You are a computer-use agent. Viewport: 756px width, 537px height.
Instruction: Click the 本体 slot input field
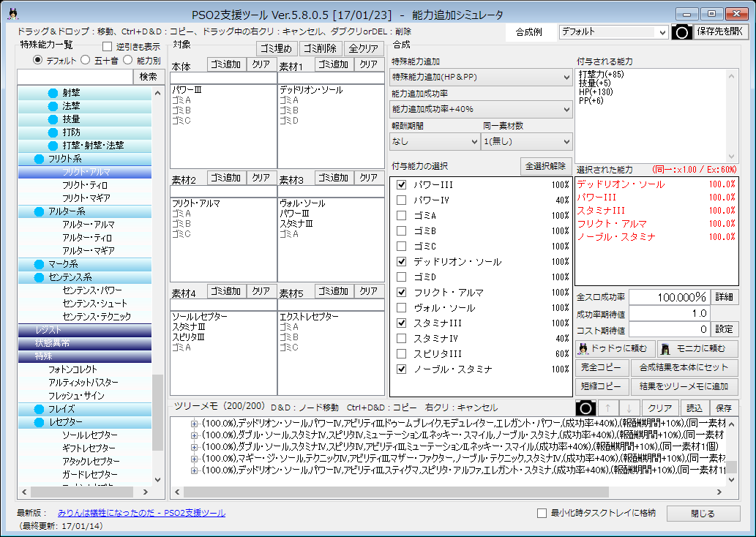(223, 78)
